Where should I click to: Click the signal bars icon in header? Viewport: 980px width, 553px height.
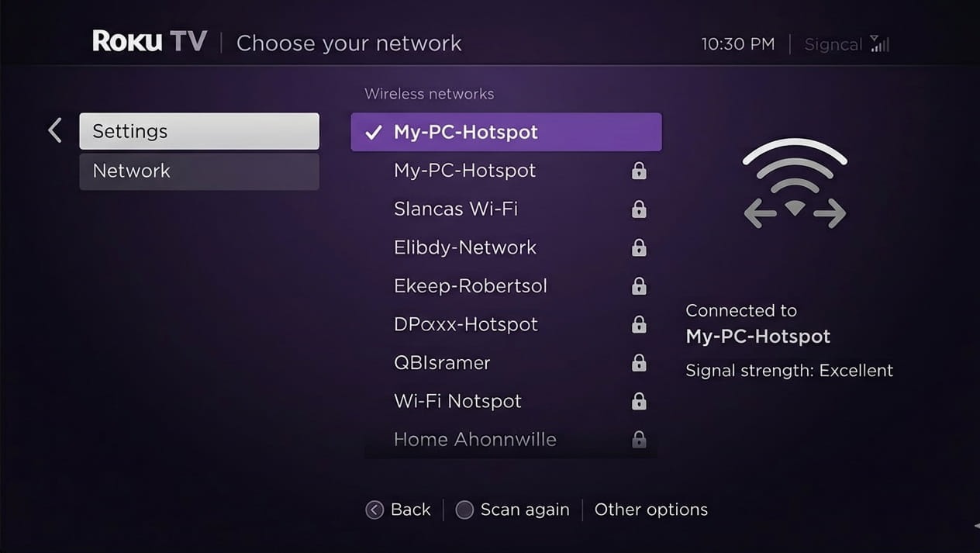click(879, 43)
